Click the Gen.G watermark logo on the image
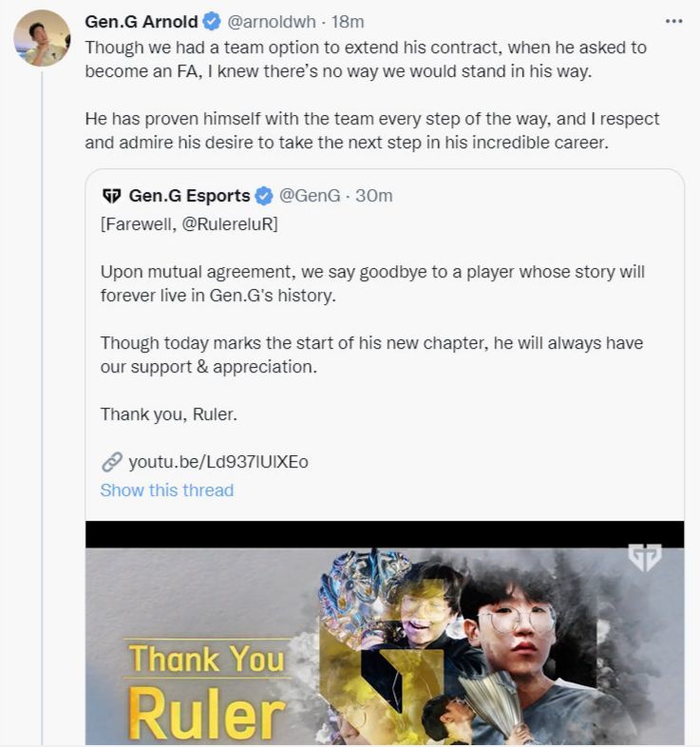 [x=645, y=558]
